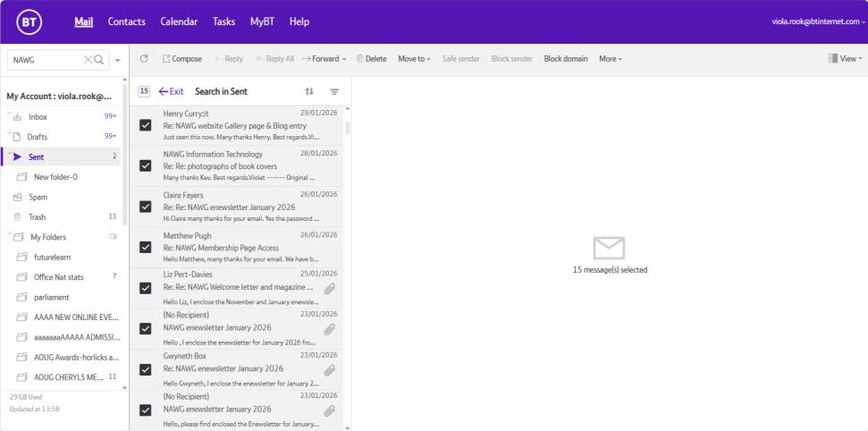Refresh the mail list
868x431 pixels.
144,59
